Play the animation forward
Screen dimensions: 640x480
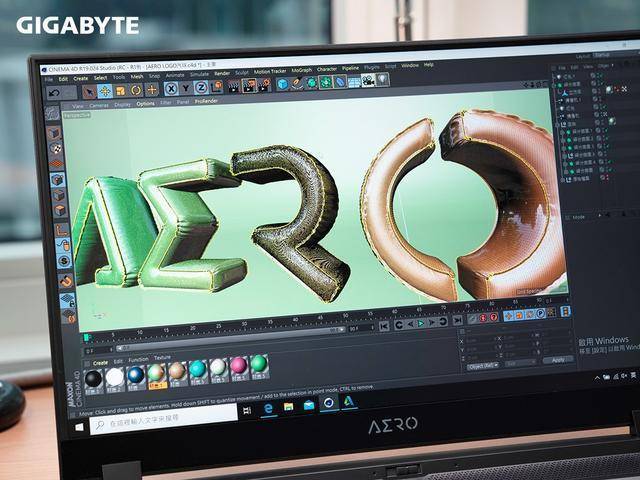pos(421,324)
